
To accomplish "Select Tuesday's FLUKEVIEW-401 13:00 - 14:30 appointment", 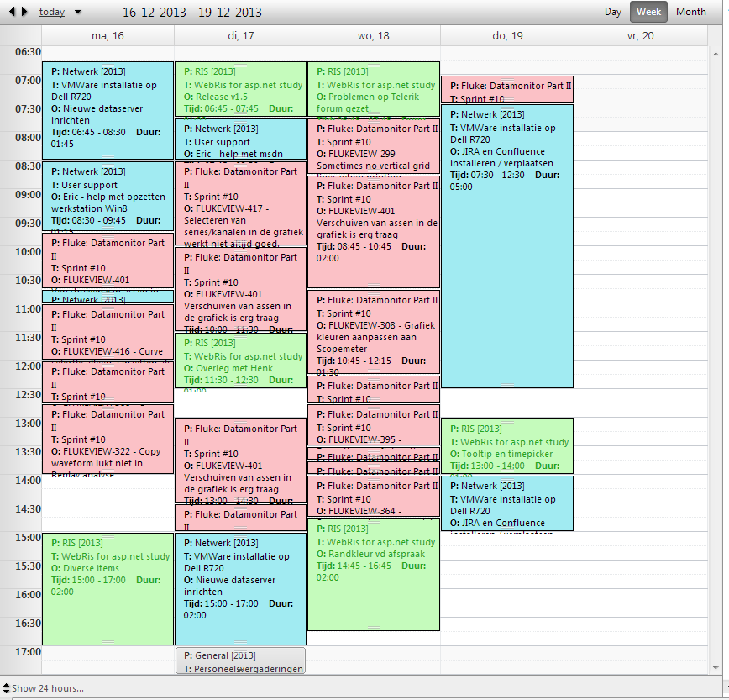I will pyautogui.click(x=241, y=461).
